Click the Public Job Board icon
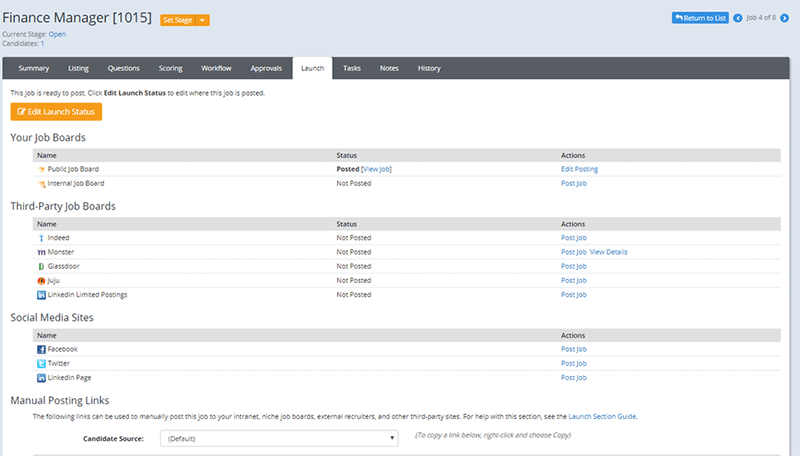The height and width of the screenshot is (456, 800). tap(41, 170)
